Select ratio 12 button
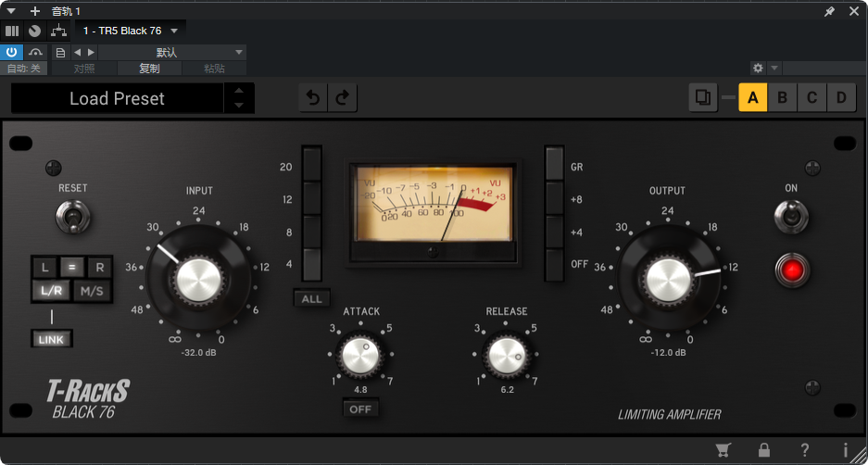868x465 pixels. 311,198
